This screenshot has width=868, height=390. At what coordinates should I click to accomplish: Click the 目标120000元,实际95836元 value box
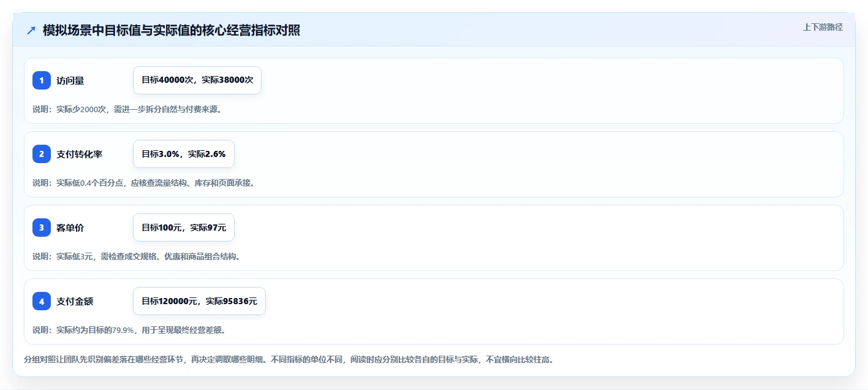tap(199, 301)
